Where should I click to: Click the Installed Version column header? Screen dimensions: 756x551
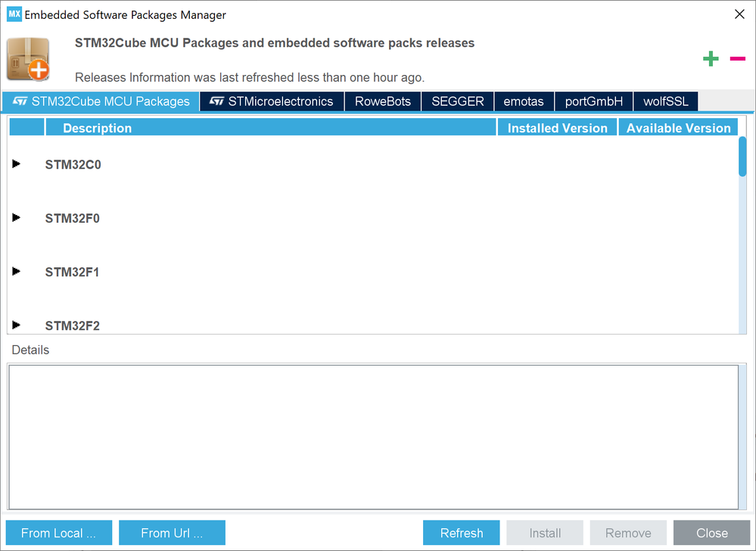558,128
